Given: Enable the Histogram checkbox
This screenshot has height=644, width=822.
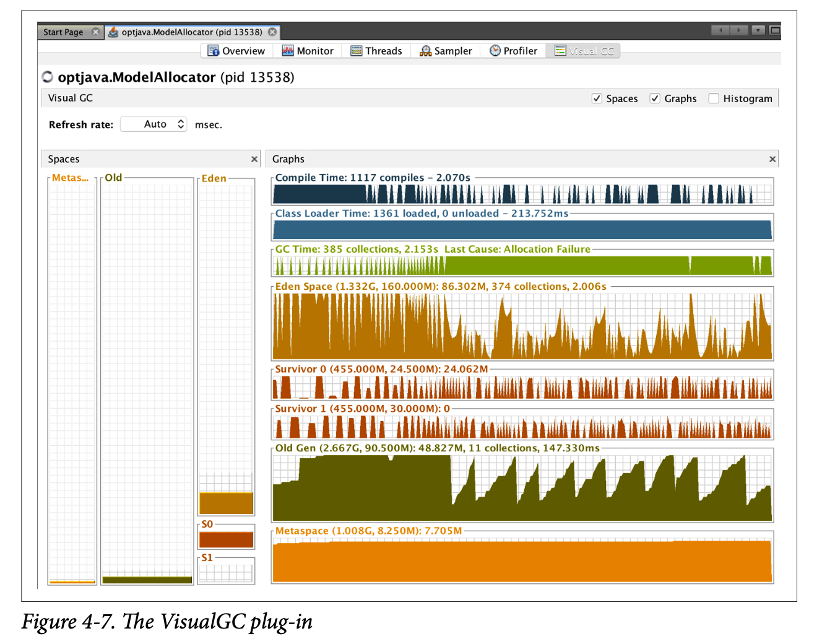Looking at the screenshot, I should click(x=714, y=98).
